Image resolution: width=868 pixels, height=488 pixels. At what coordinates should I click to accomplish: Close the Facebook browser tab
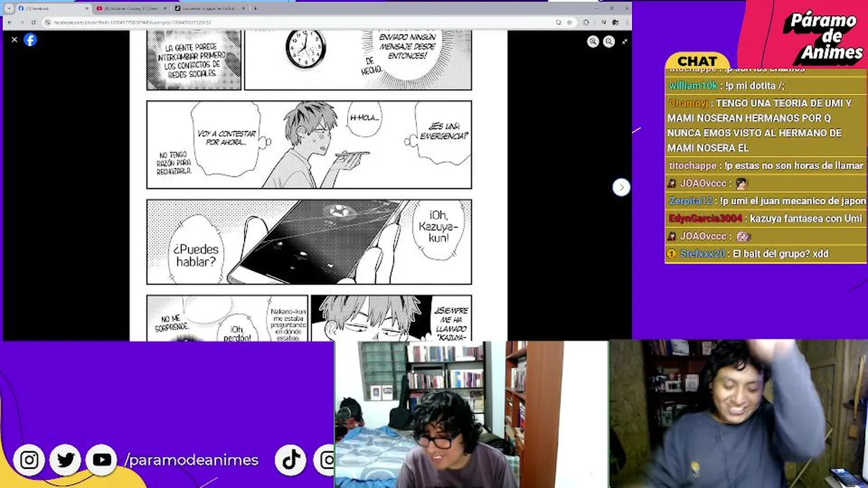click(87, 8)
